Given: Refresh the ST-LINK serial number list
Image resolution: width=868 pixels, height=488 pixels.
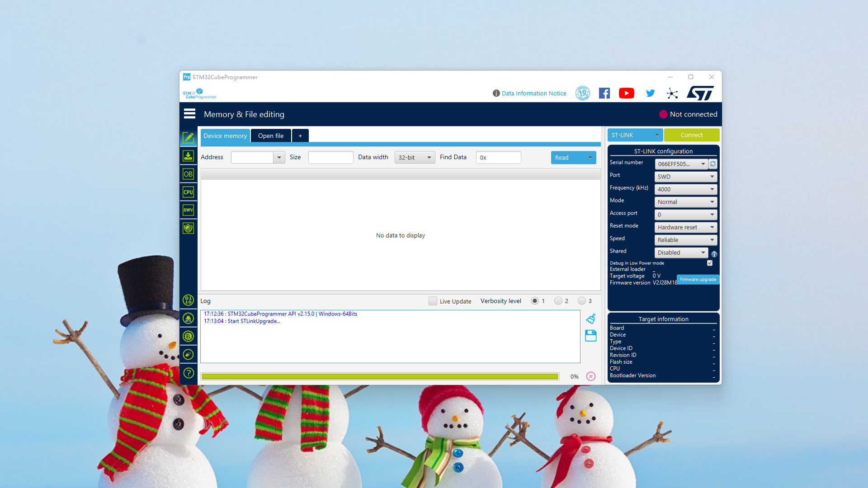Looking at the screenshot, I should point(713,164).
